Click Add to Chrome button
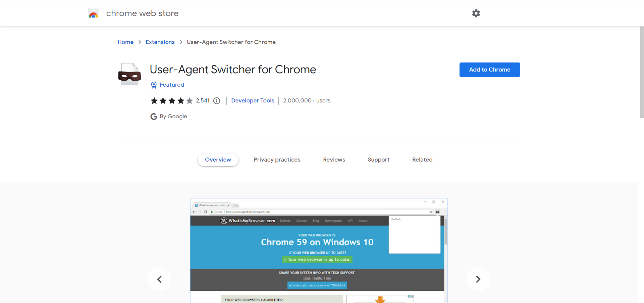Viewport: 644px width, 303px height. [490, 70]
